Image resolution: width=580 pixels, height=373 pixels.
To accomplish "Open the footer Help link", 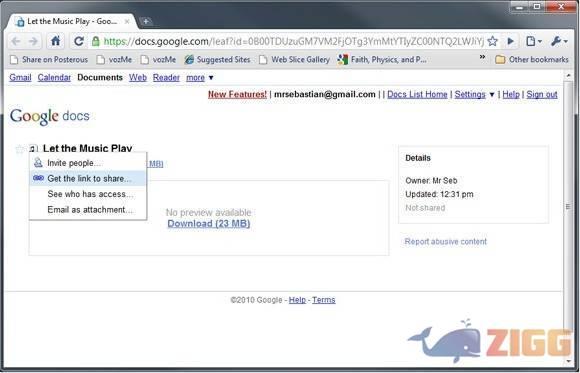I will (297, 300).
